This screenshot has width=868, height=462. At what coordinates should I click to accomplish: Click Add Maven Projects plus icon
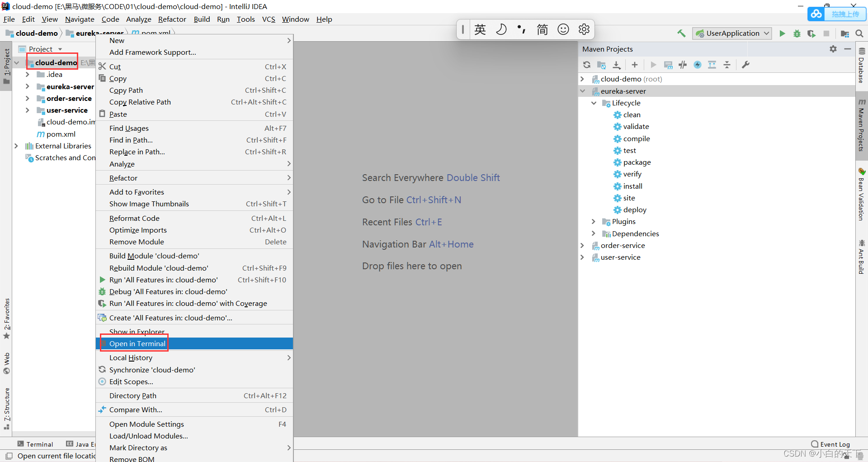[x=635, y=65]
